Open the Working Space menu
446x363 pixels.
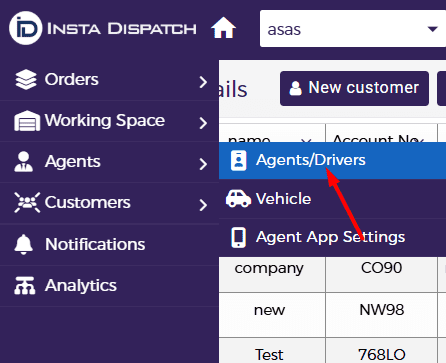(109, 121)
